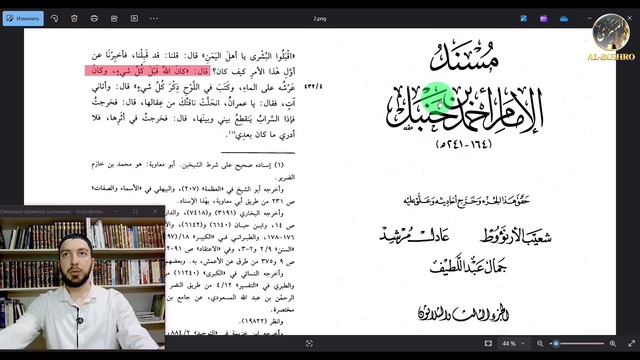Minimize the Photos window
The height and width of the screenshot is (360, 640).
(x=589, y=18)
